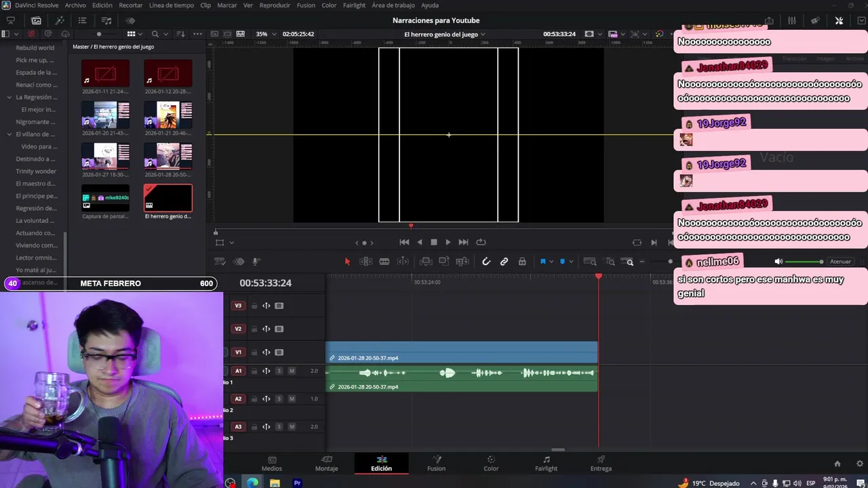Viewport: 868px width, 488px height.
Task: Lock video track V3
Action: [x=254, y=306]
